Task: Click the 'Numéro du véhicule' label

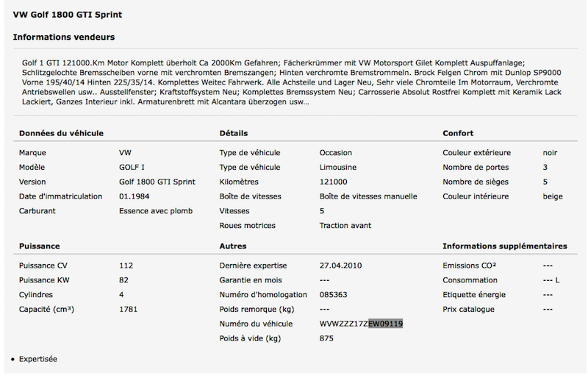Action: tap(256, 324)
